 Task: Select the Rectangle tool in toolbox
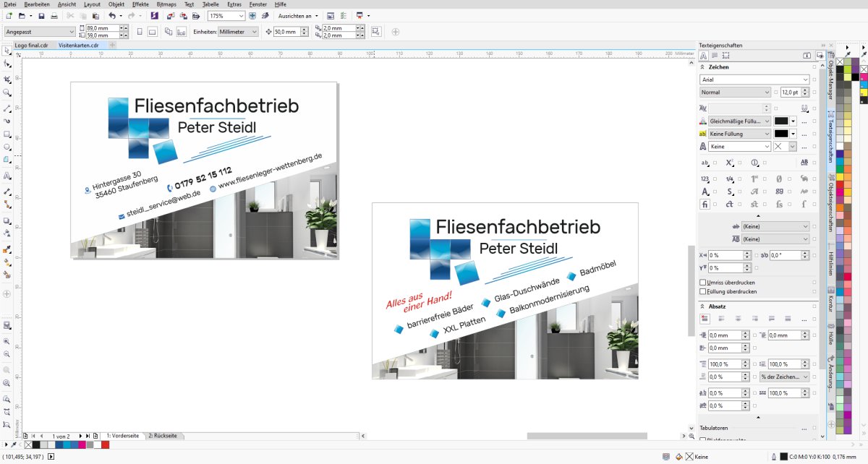click(x=7, y=134)
